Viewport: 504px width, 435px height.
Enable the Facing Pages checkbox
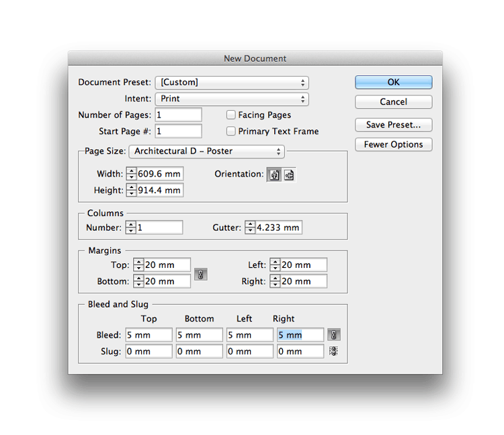(230, 115)
